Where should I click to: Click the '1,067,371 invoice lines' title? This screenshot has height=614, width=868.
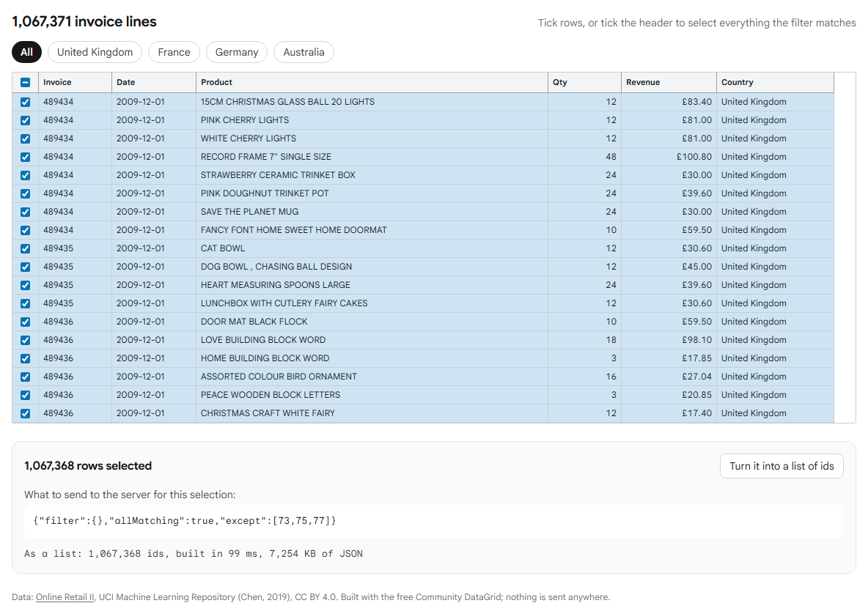[x=84, y=21]
